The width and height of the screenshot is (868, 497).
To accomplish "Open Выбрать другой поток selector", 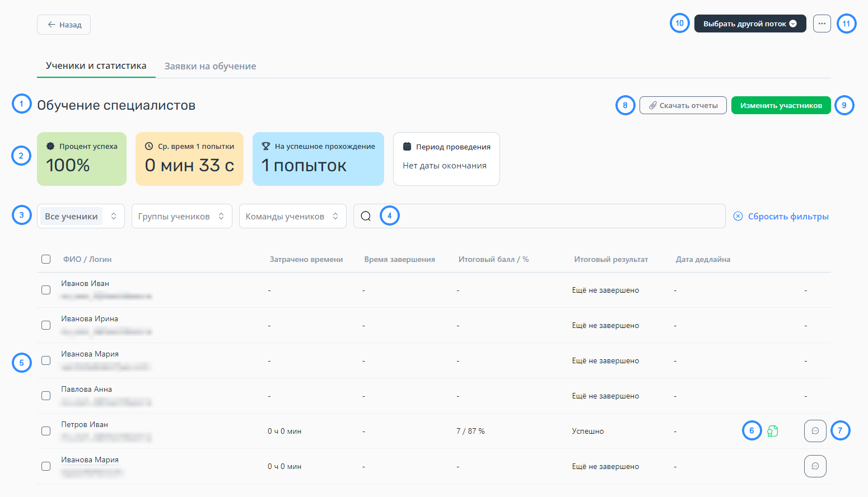I will pos(750,24).
